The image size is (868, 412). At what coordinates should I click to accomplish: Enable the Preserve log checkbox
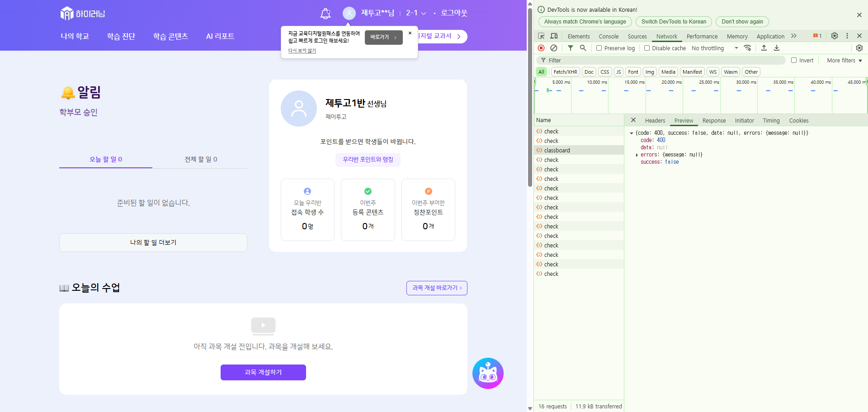599,48
